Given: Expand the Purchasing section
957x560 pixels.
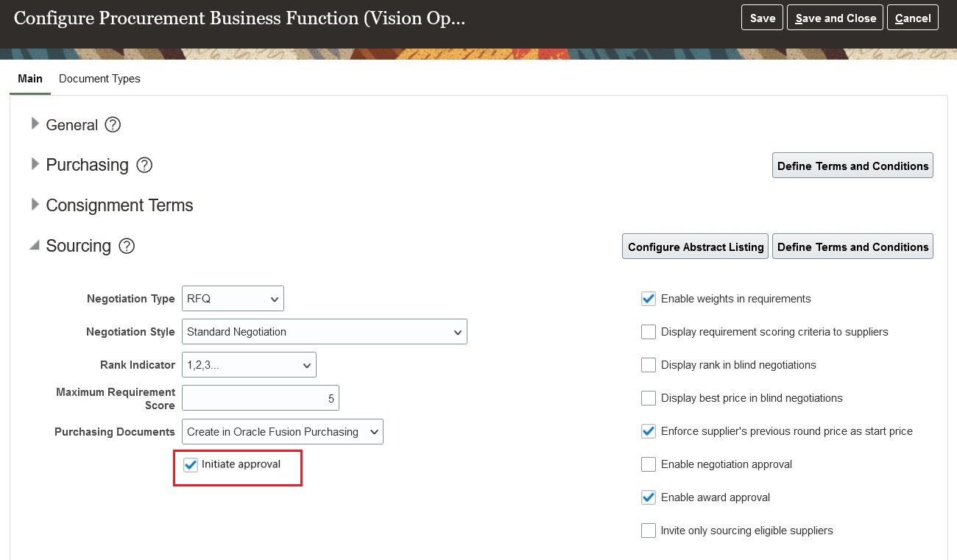Looking at the screenshot, I should pos(35,164).
